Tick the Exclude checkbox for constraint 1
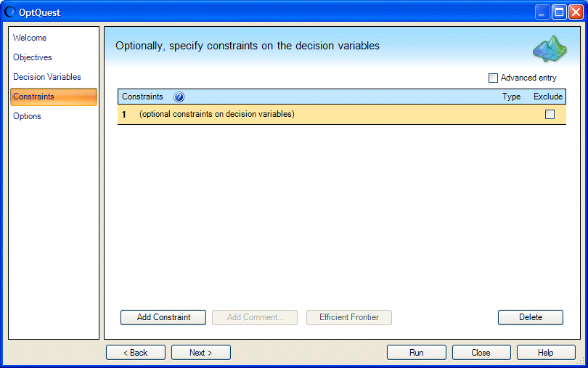Viewport: 588px width, 368px height. coord(550,114)
